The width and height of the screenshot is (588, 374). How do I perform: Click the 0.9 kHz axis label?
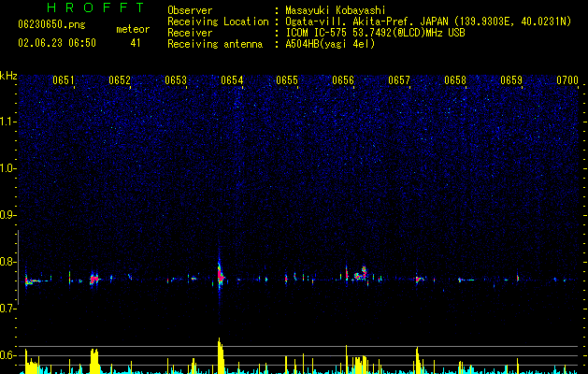[x=8, y=215]
